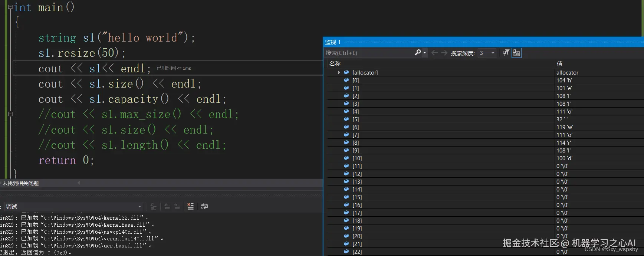Click the value 114 'r'
This screenshot has width=644, height=256.
pyautogui.click(x=564, y=142)
